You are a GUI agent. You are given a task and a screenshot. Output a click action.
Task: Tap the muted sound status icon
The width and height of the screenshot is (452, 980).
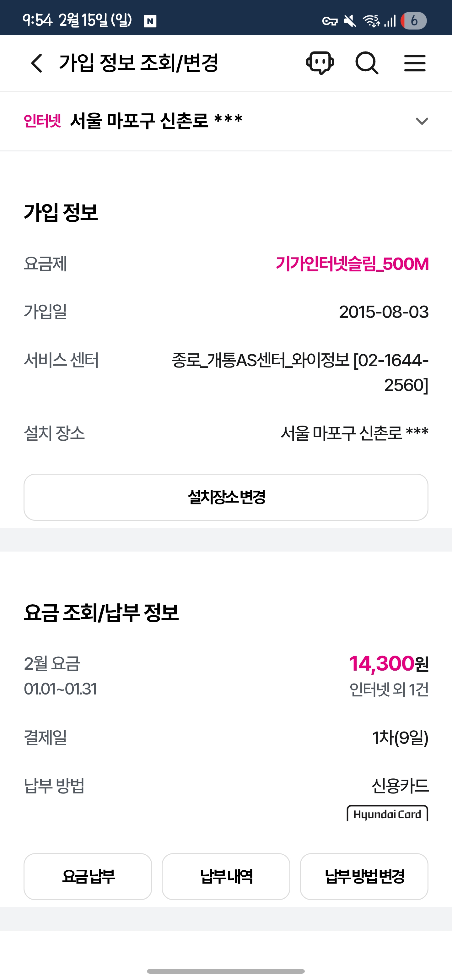click(x=350, y=21)
